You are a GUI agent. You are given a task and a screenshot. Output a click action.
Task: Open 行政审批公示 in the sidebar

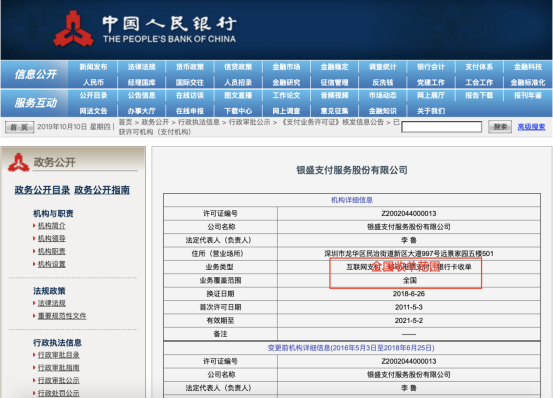coord(59,380)
